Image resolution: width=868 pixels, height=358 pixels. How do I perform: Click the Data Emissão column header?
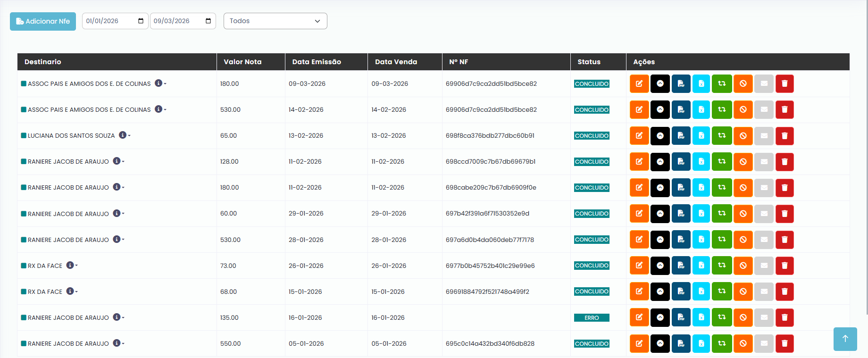tap(316, 62)
